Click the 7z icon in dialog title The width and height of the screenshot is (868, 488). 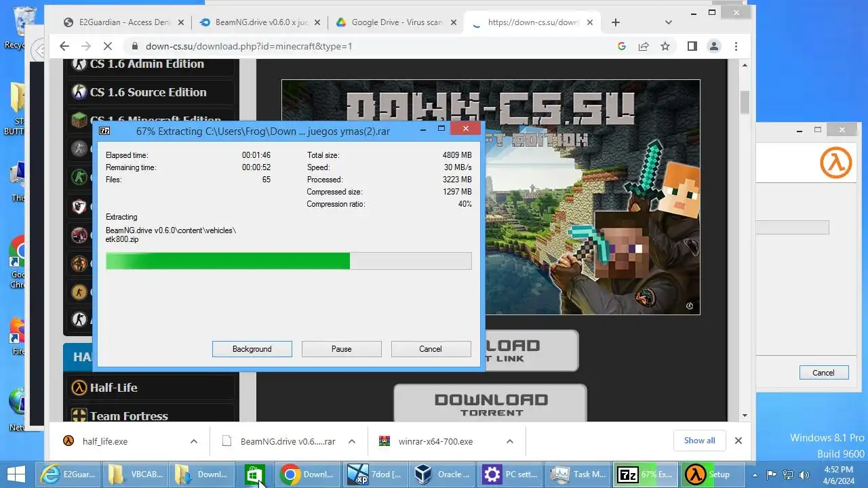coord(104,131)
